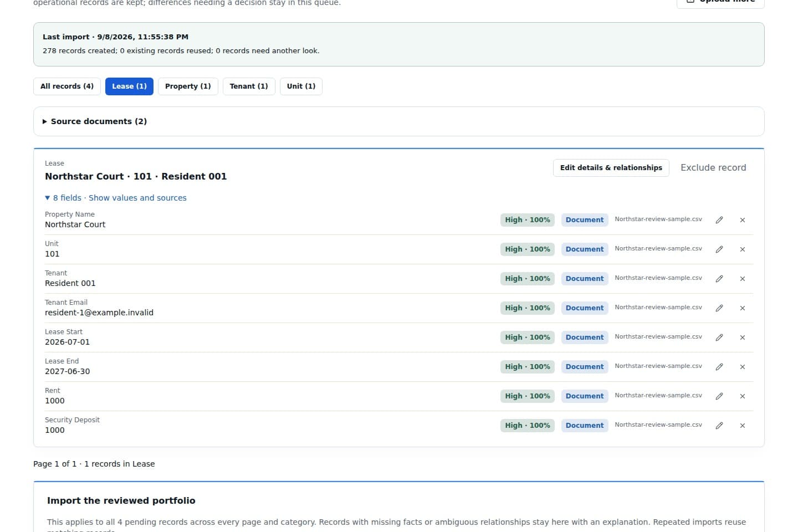Click source file name in Lease Start row
The image size is (798, 532).
point(658,337)
